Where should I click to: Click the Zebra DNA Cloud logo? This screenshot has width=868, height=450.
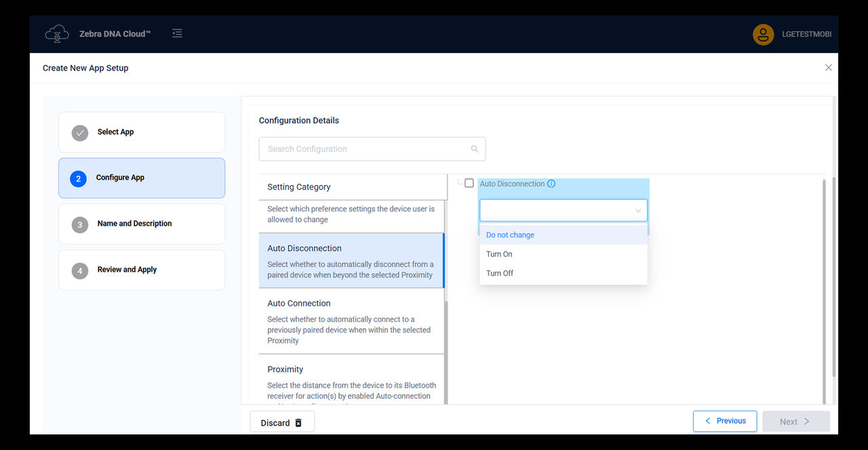tap(57, 33)
